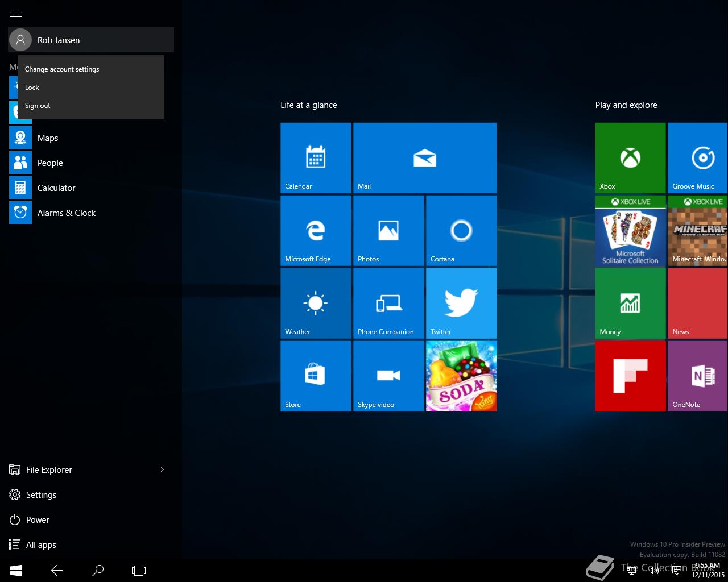Open People from the most used list

tap(91, 163)
